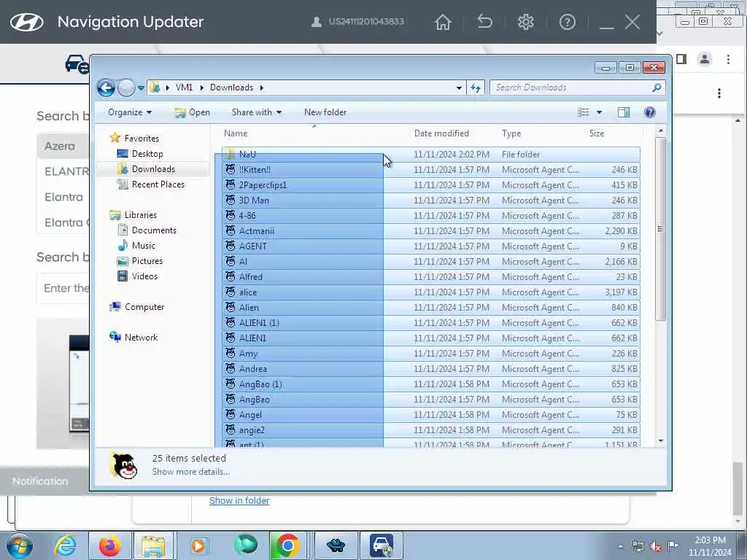Open Firefox from taskbar

pyautogui.click(x=110, y=545)
